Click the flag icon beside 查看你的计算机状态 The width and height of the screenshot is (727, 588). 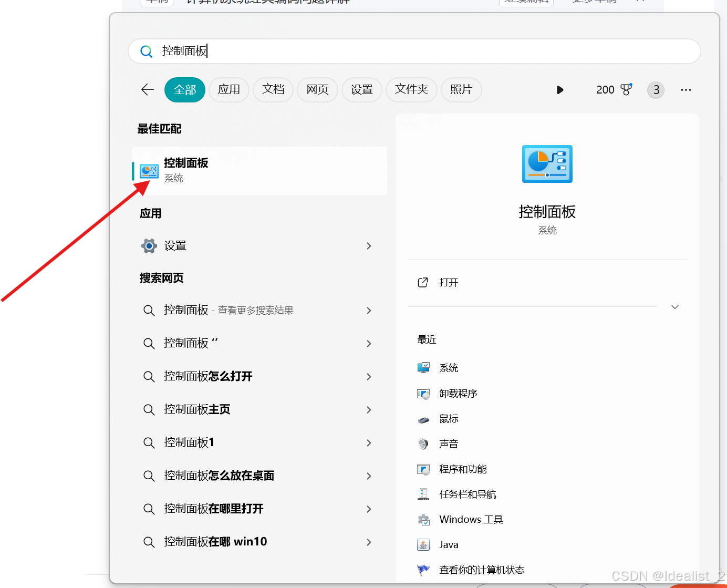423,570
